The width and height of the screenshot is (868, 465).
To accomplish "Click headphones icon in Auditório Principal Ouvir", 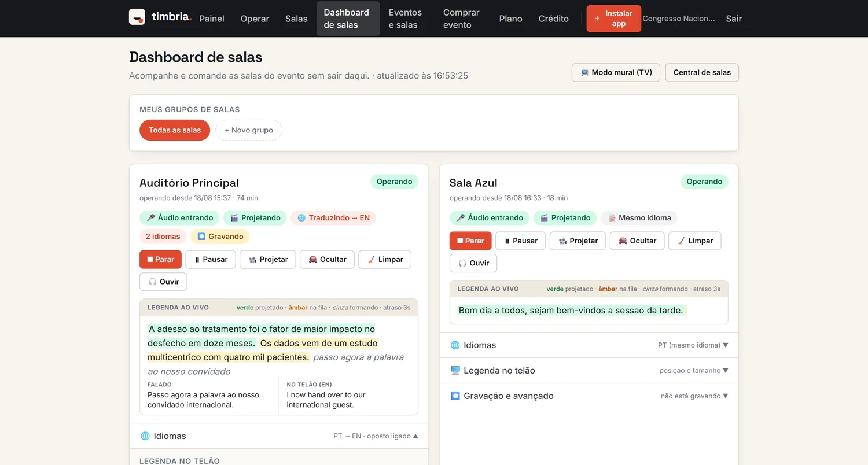I will [152, 282].
